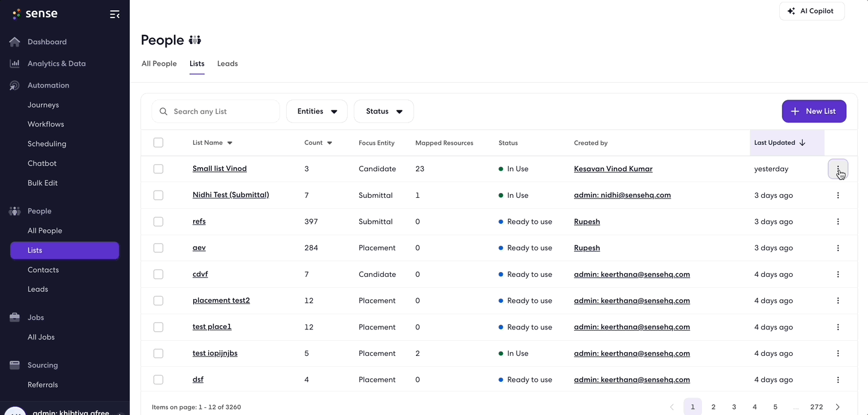Image resolution: width=868 pixels, height=415 pixels.
Task: Open the Entities filter dropdown
Action: click(317, 112)
